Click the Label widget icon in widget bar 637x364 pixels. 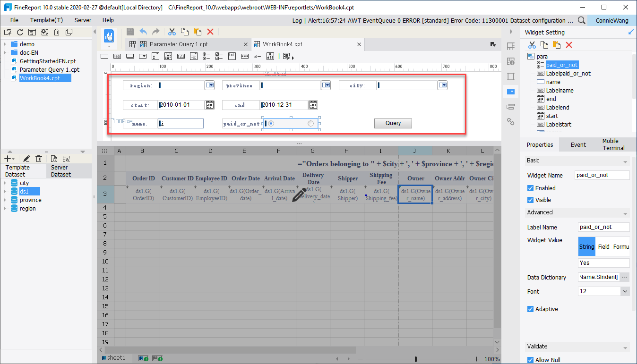pyautogui.click(x=117, y=56)
